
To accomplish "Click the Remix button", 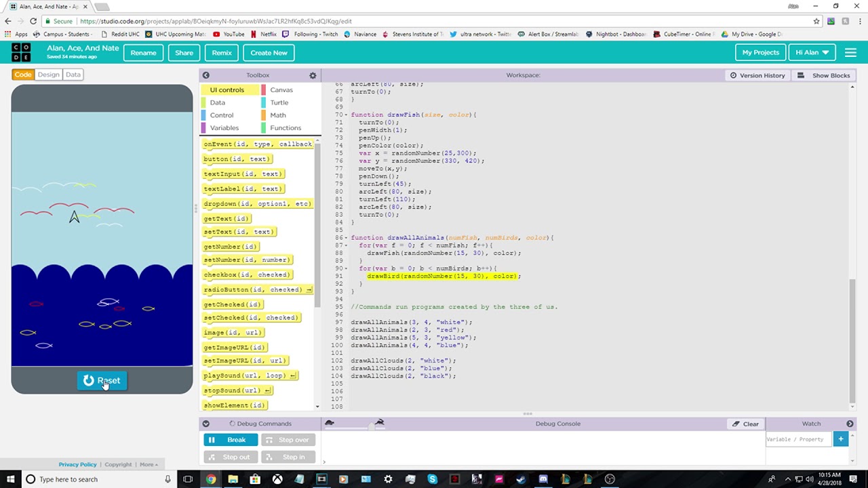I will click(222, 53).
